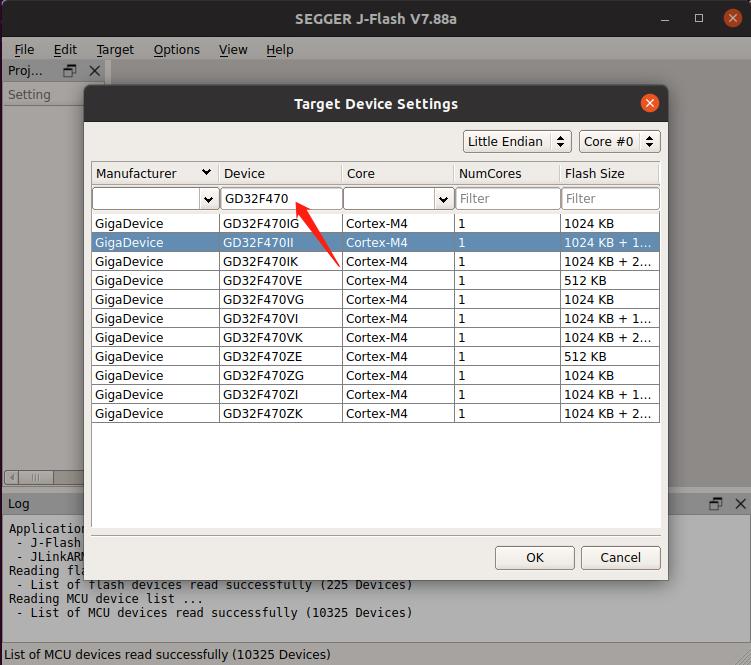Open the Edit menu

coord(65,50)
